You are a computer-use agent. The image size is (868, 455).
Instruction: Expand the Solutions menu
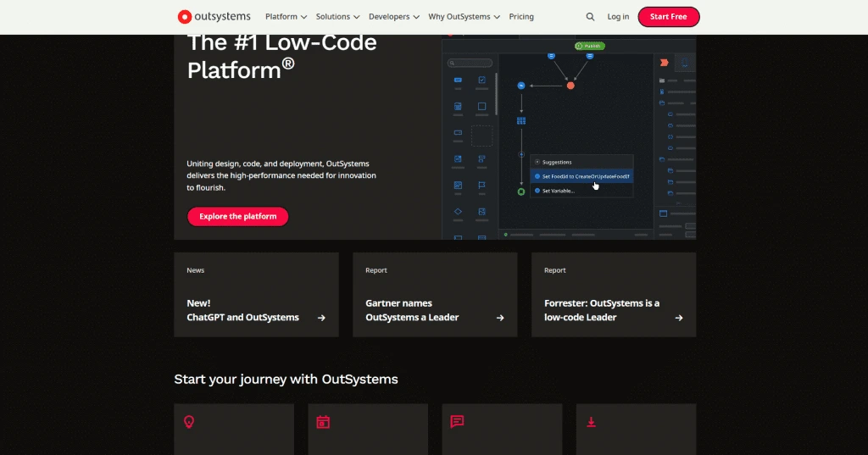pyautogui.click(x=337, y=17)
